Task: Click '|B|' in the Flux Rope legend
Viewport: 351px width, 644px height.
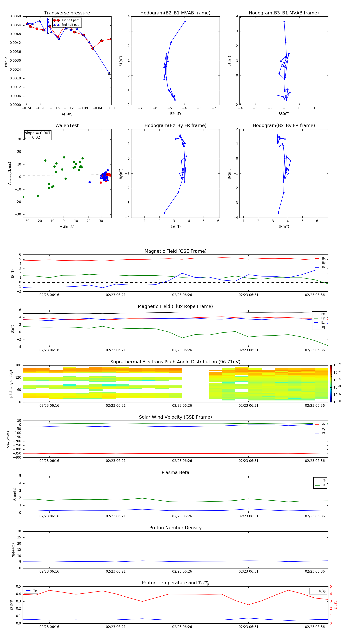Action: point(323,327)
